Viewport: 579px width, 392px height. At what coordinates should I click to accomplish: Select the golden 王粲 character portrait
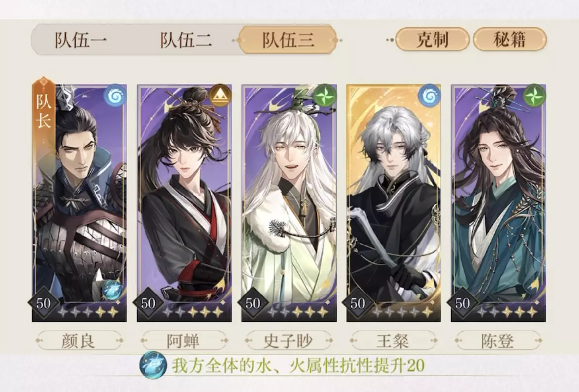click(x=393, y=203)
